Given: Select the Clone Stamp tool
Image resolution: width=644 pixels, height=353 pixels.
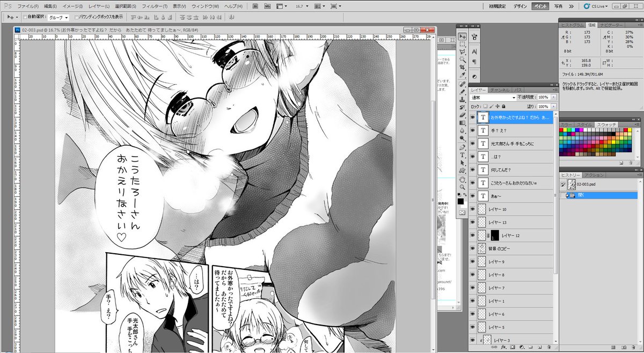Looking at the screenshot, I should tap(463, 99).
